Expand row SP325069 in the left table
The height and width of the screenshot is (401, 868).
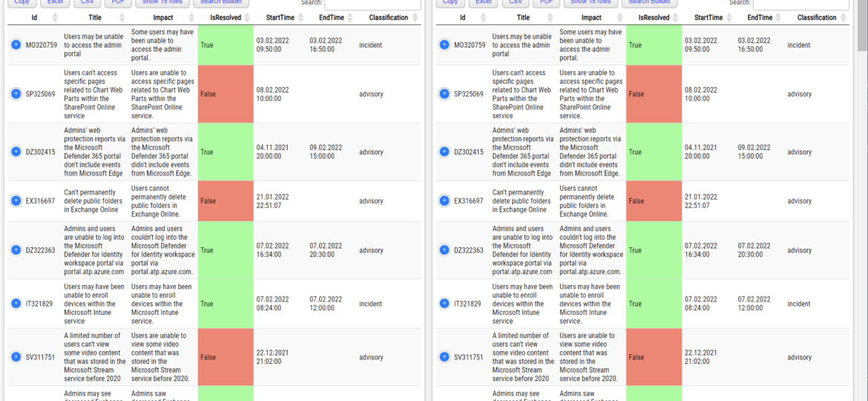pos(16,94)
